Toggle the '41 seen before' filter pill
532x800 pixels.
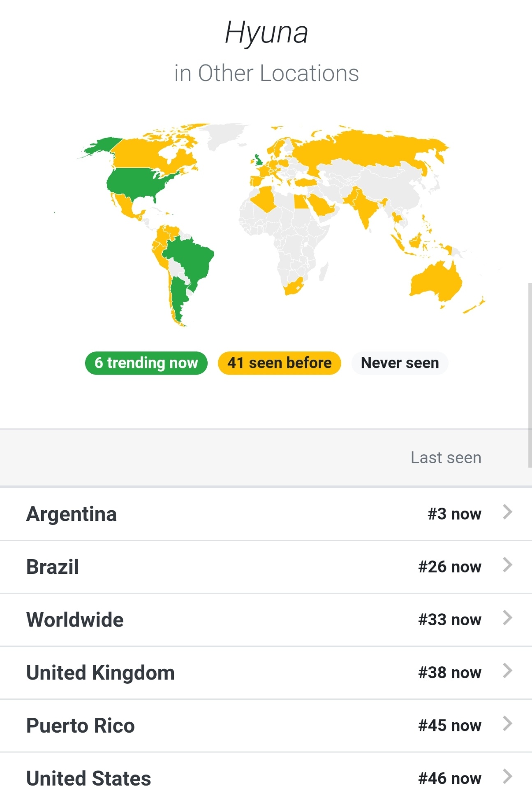(x=280, y=363)
